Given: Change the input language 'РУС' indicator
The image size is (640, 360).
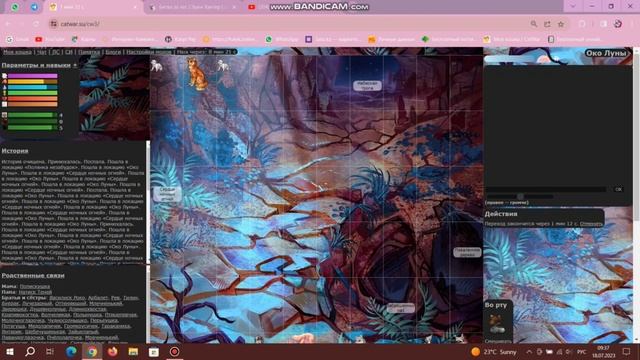Looking at the screenshot, I should (581, 352).
